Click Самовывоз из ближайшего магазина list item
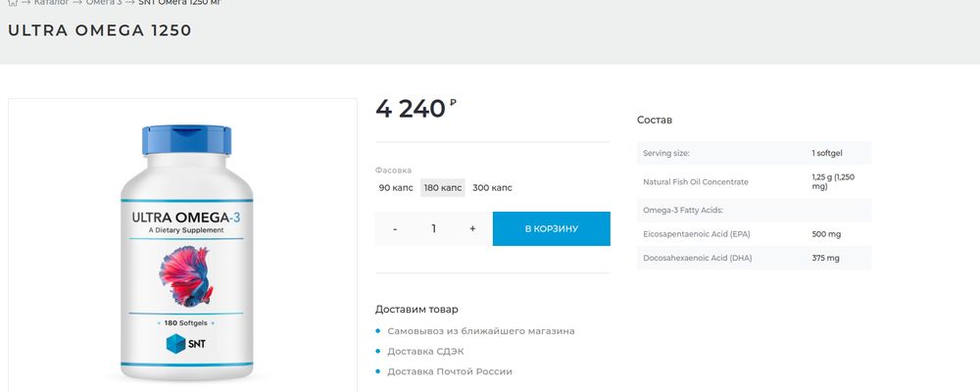 point(480,330)
